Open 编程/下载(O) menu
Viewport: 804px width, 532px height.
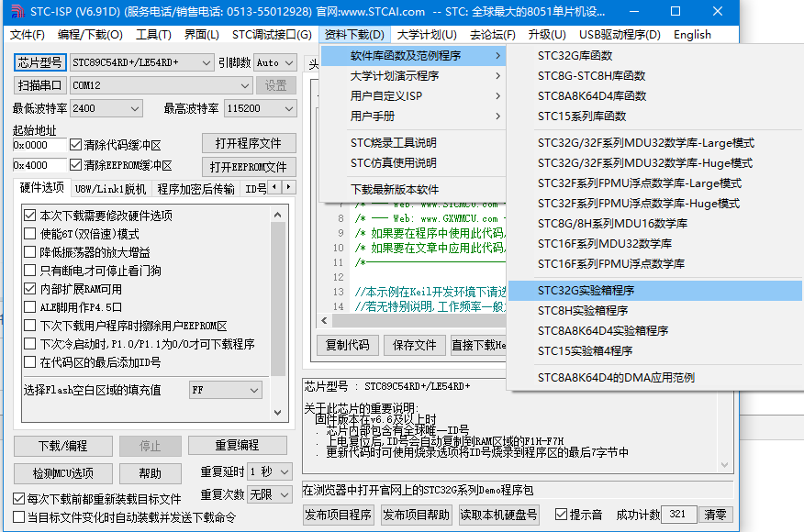[x=90, y=35]
